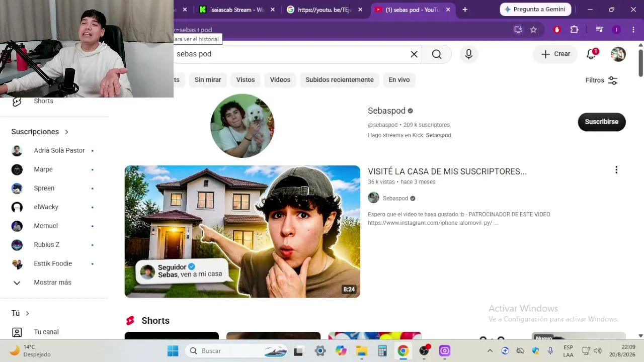The width and height of the screenshot is (644, 362).
Task: Open the weather widget showing 14°C
Action: coord(30,351)
